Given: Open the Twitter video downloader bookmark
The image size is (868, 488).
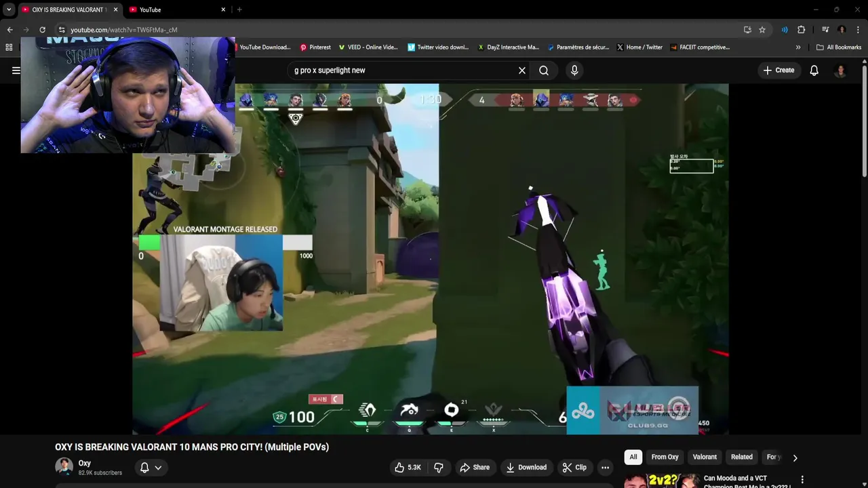Looking at the screenshot, I should (438, 47).
